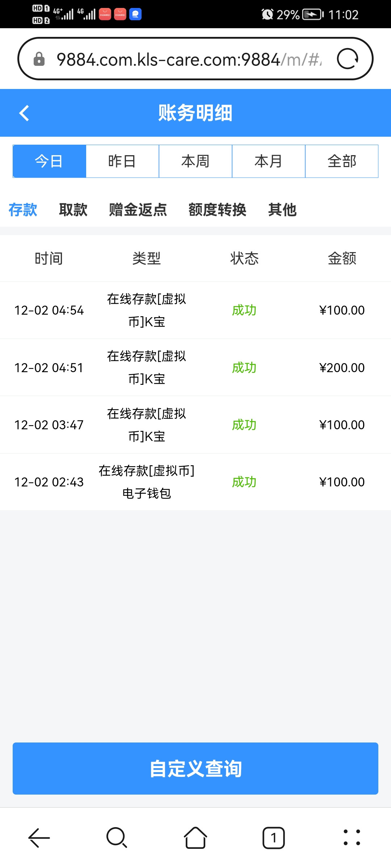Go back with the browser's bottom arrow
The width and height of the screenshot is (391, 868).
[x=39, y=838]
